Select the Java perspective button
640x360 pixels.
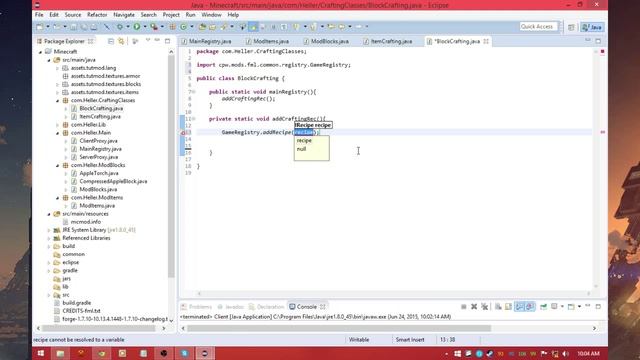pos(592,27)
